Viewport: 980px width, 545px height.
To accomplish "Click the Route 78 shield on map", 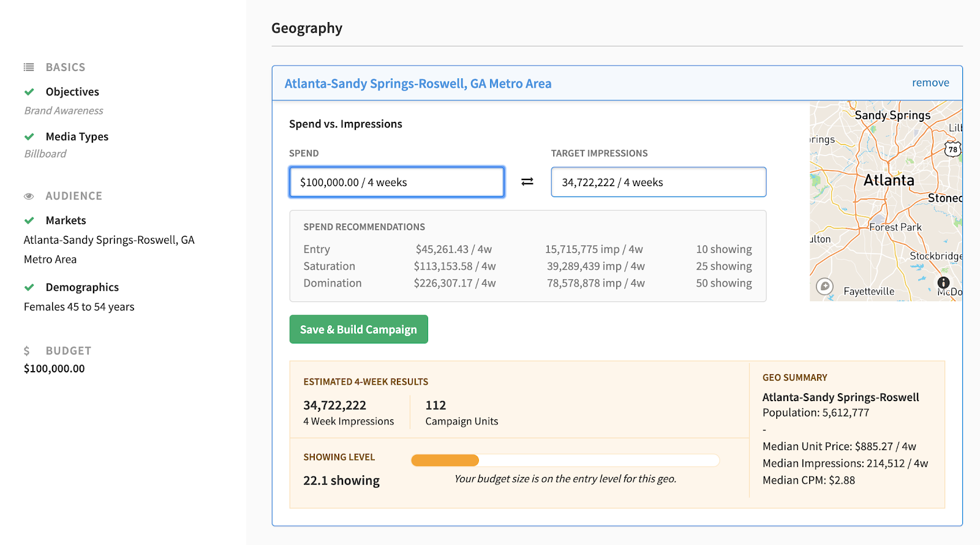I will pos(952,149).
